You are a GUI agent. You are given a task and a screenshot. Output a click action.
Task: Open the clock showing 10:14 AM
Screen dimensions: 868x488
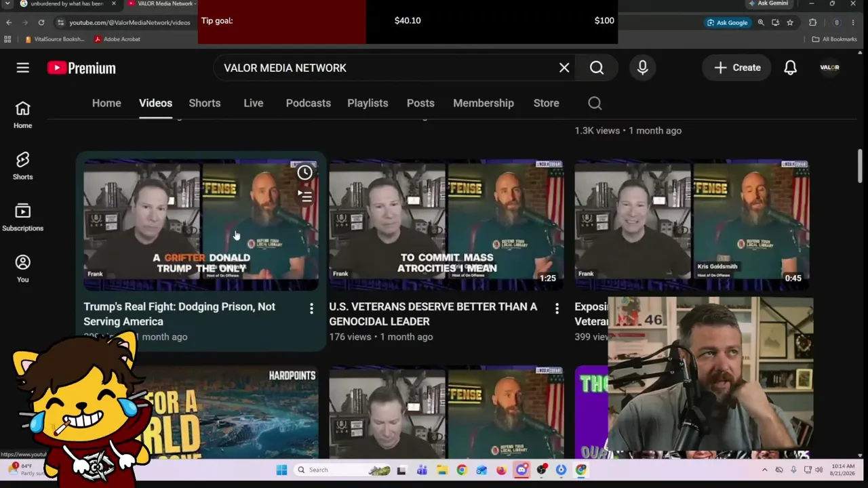843,470
